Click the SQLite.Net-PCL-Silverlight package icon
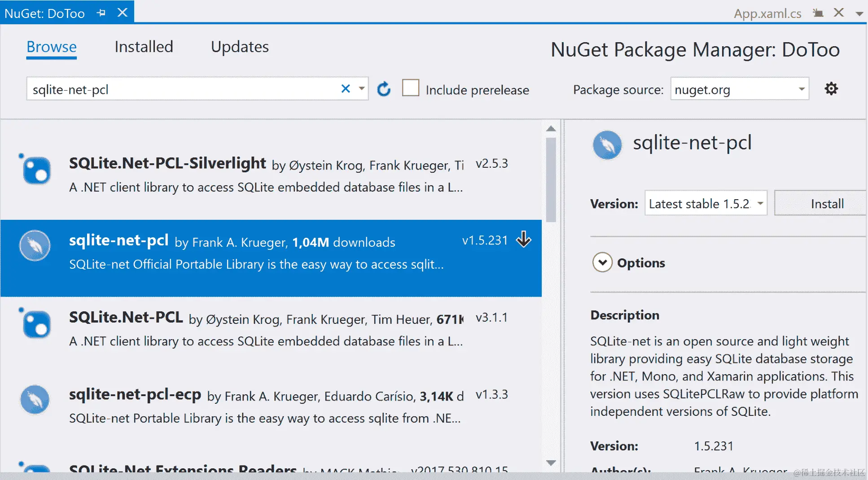This screenshot has width=868, height=480. (x=35, y=170)
